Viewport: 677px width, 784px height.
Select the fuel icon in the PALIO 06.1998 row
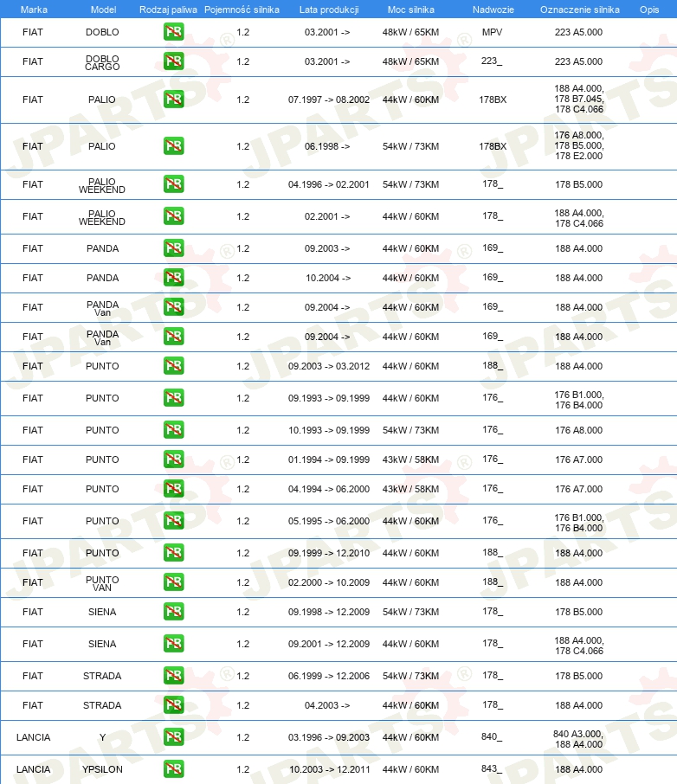click(174, 146)
